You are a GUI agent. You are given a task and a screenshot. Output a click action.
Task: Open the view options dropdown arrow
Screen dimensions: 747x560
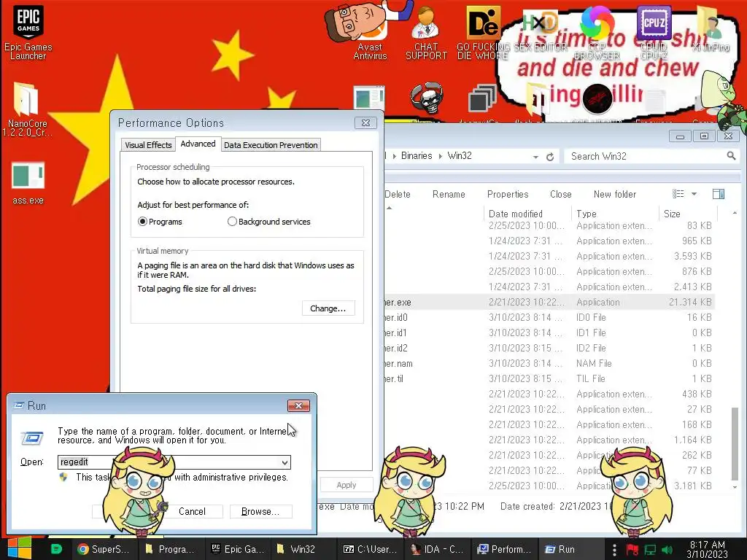pyautogui.click(x=694, y=194)
